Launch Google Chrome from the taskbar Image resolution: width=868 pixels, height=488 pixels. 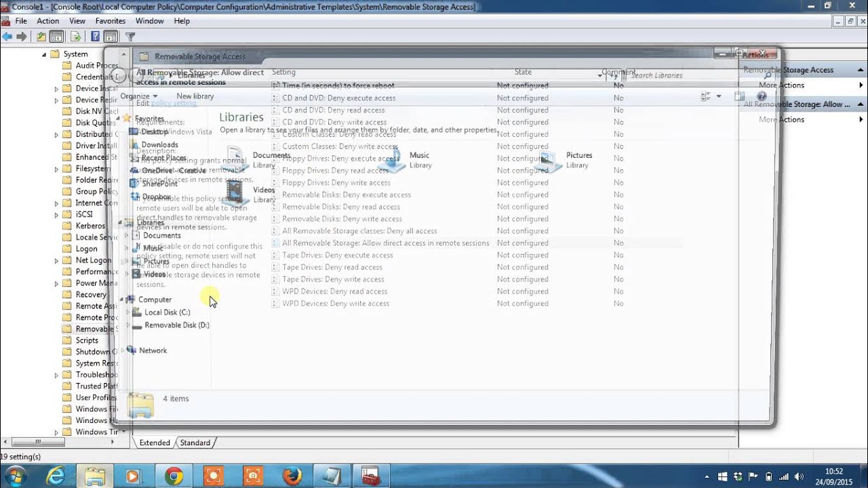coord(174,476)
